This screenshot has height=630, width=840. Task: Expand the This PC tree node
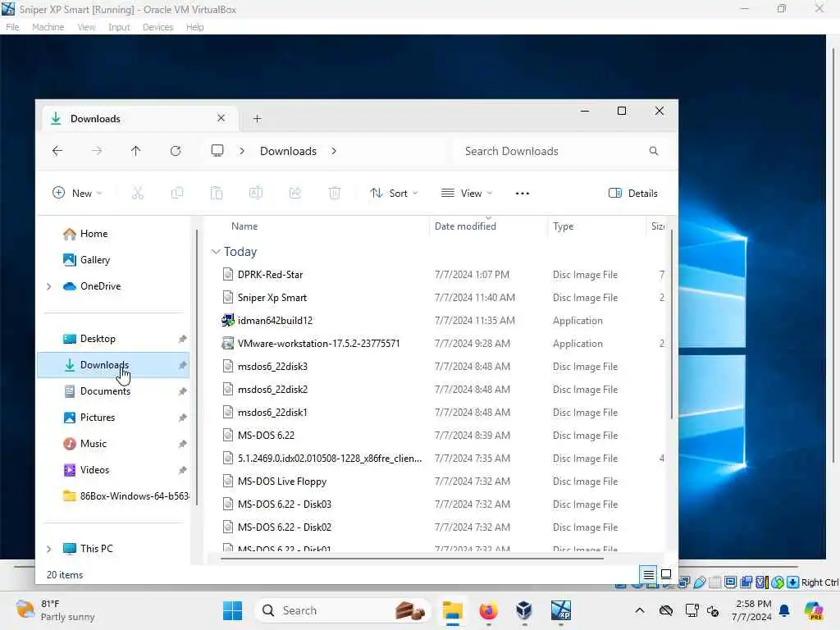click(48, 549)
